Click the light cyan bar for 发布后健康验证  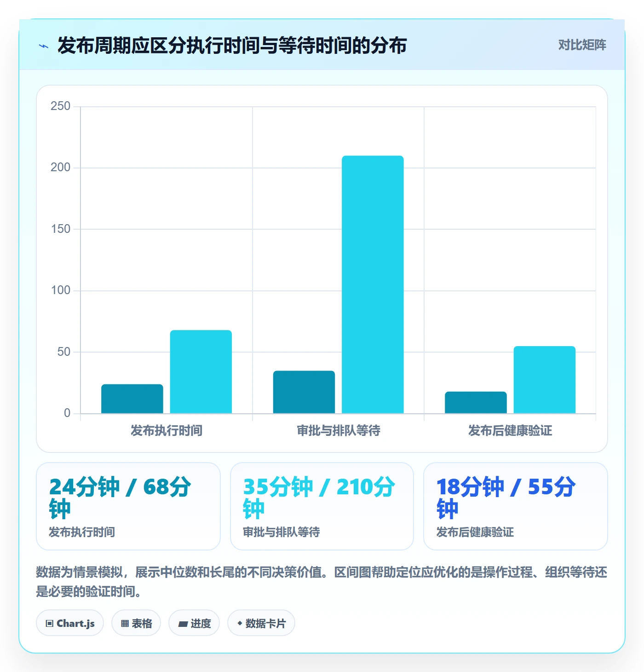coord(545,380)
